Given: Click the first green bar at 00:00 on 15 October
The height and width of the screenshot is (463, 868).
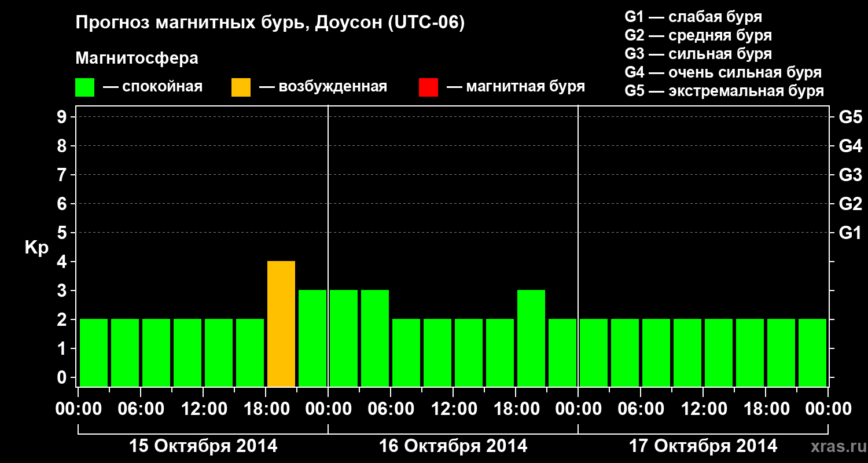Looking at the screenshot, I should (94, 352).
